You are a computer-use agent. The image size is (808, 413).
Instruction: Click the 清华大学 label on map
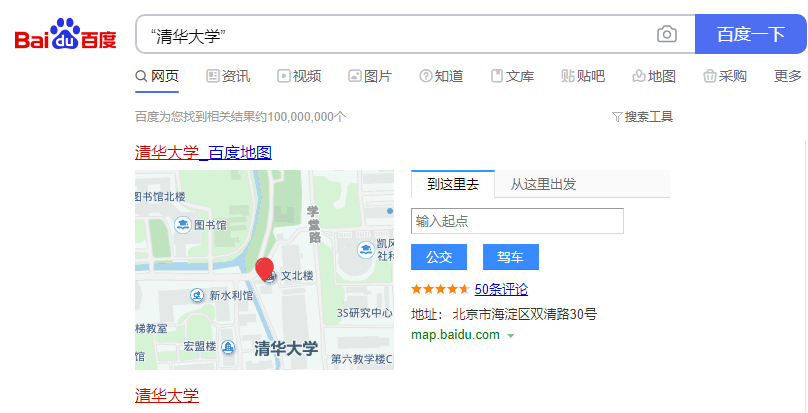287,349
